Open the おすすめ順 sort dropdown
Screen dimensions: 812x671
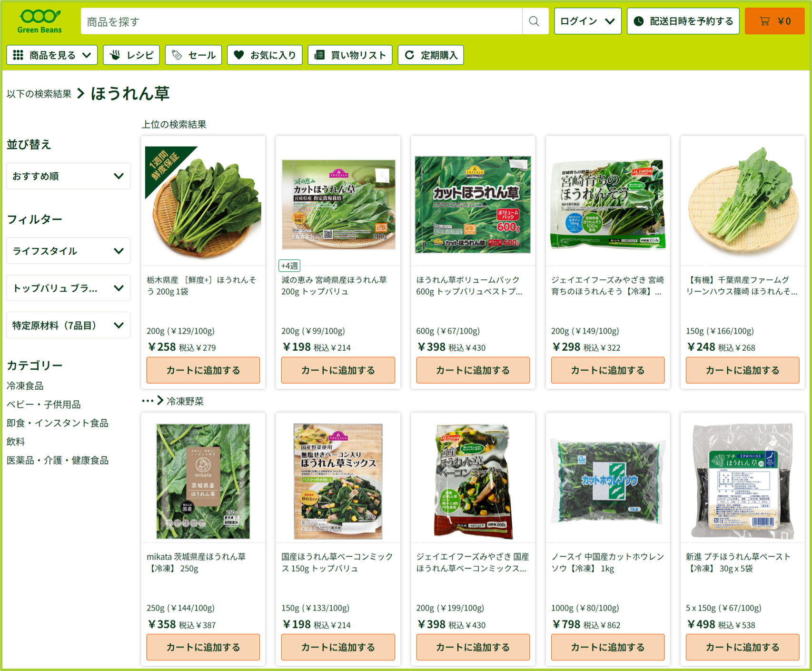click(x=68, y=176)
